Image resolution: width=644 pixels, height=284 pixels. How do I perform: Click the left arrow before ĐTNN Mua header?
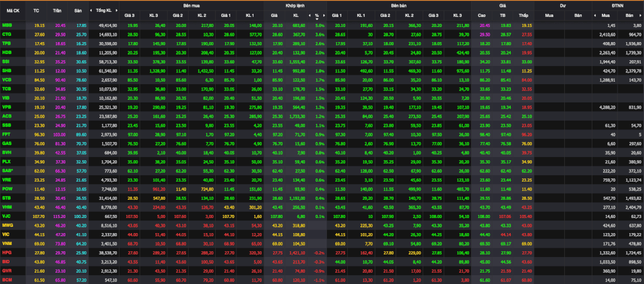pyautogui.click(x=595, y=15)
